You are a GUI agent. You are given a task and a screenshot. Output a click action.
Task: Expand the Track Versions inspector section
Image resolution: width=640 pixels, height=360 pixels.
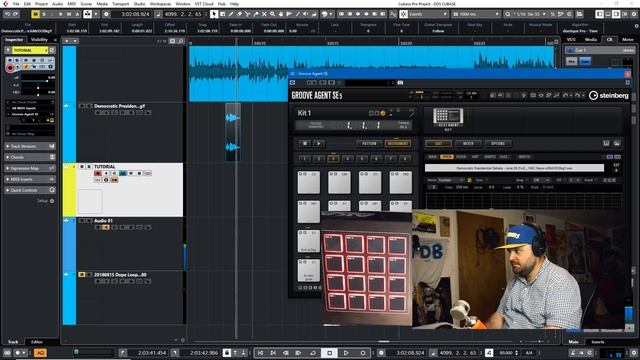click(x=30, y=146)
